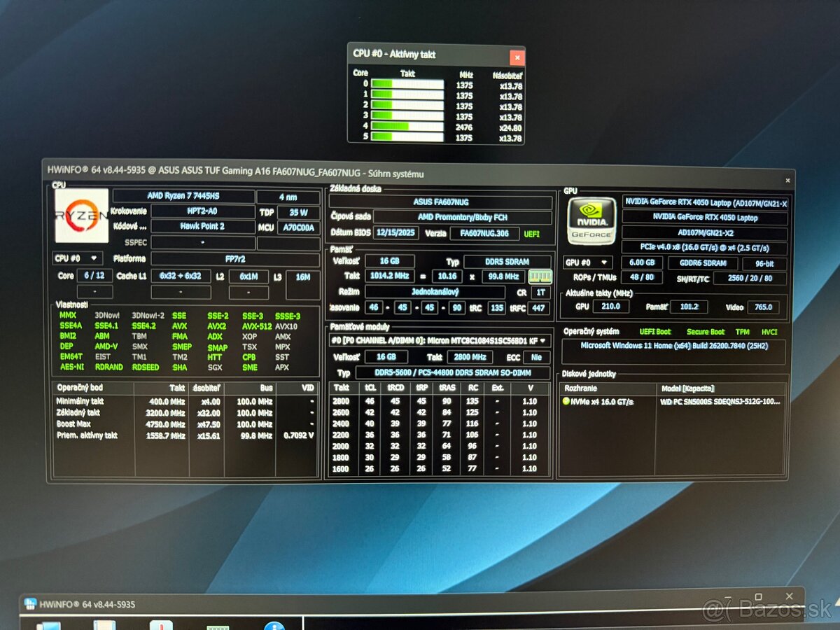840x630 pixels.
Task: Open the GPU #0 selector dropdown
Action: (588, 262)
